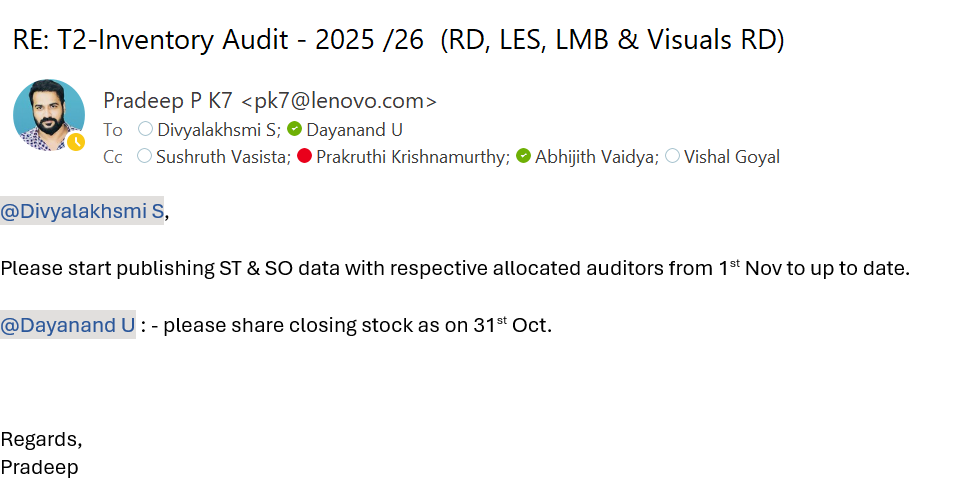
Task: Click the Cc field label
Action: pyautogui.click(x=113, y=156)
